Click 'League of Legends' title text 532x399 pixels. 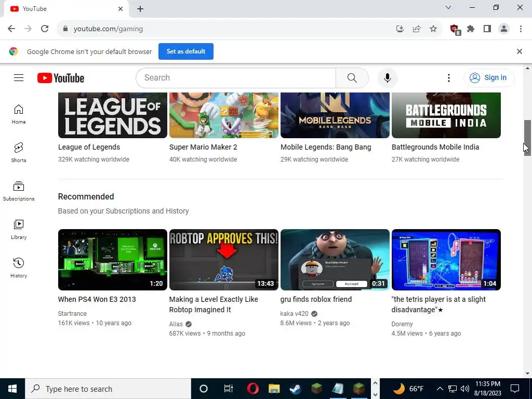click(89, 147)
